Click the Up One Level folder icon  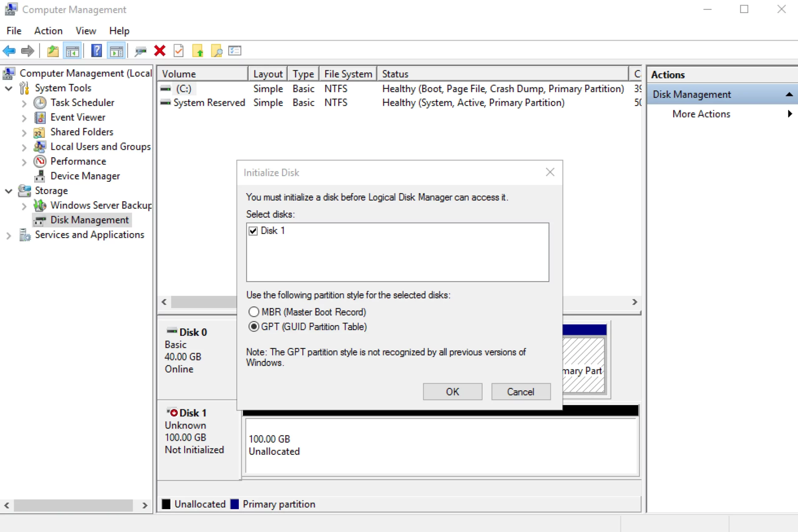tap(53, 51)
